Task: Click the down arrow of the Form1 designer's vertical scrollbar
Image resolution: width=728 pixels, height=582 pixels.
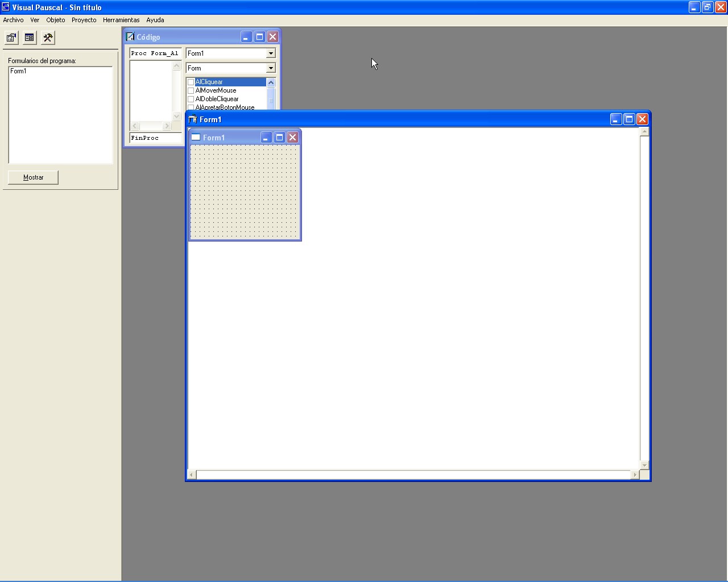Action: click(x=644, y=465)
